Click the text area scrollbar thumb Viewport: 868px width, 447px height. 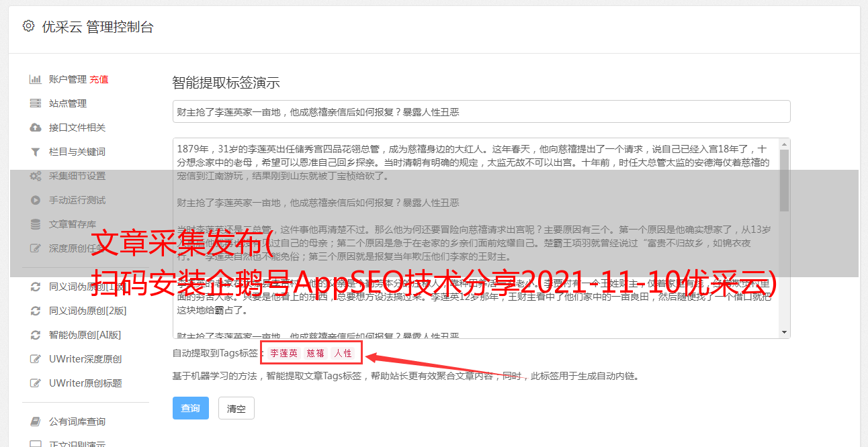click(x=784, y=181)
